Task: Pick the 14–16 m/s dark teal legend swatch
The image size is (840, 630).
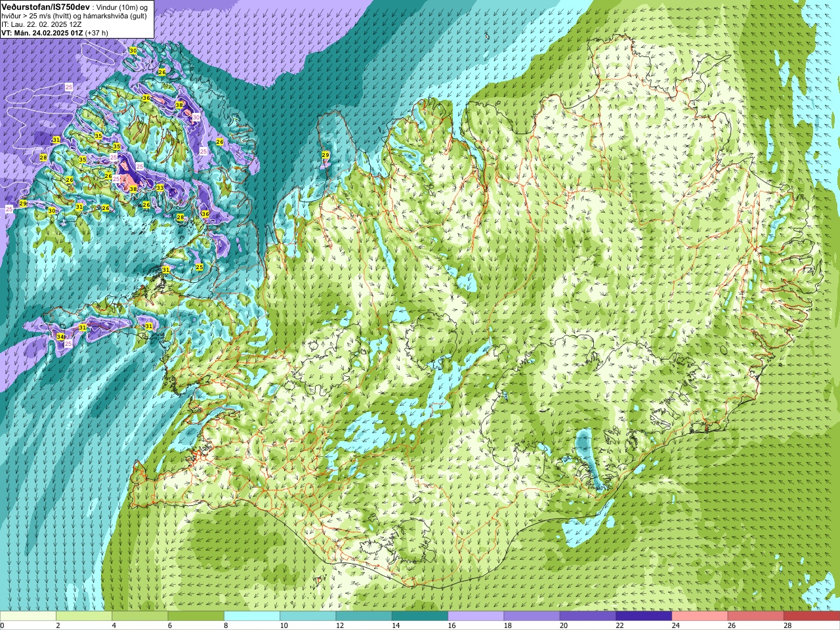Action: click(x=420, y=616)
